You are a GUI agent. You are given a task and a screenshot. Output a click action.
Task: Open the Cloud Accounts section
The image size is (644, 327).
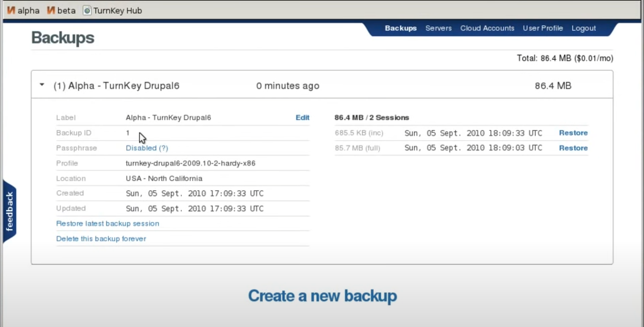487,28
